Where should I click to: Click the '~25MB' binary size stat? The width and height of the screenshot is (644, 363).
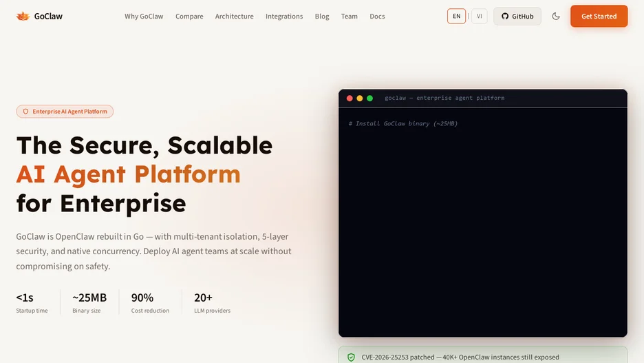click(x=89, y=298)
